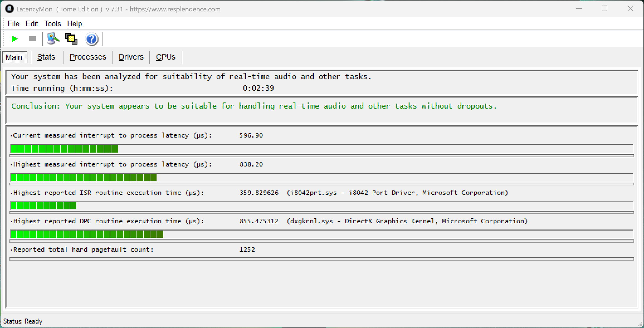
Task: Select the CPUs tab
Action: tap(165, 57)
